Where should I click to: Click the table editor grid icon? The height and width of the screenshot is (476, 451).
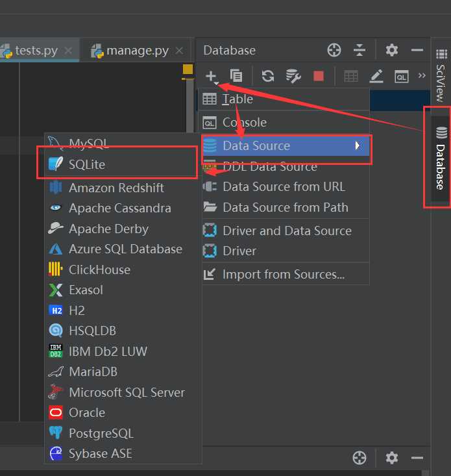pos(351,76)
